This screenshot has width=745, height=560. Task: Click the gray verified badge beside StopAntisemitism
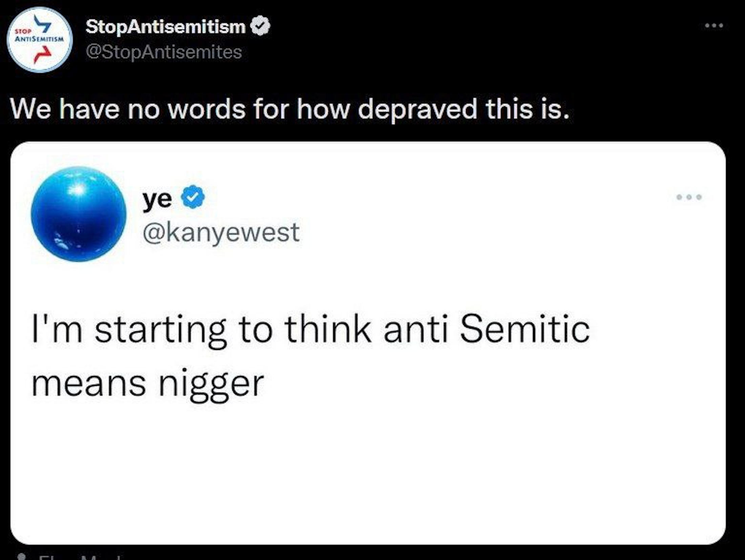[x=260, y=26]
